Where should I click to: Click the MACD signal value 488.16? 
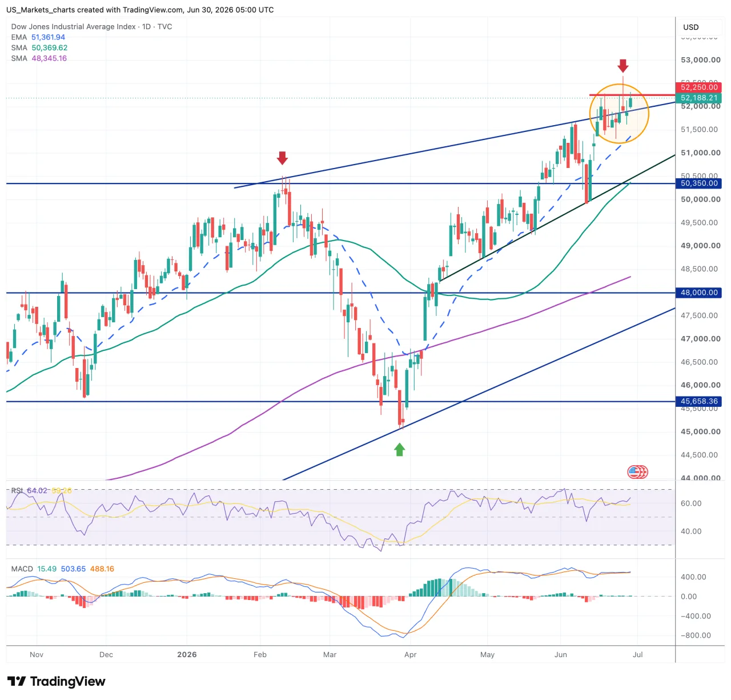click(x=102, y=569)
